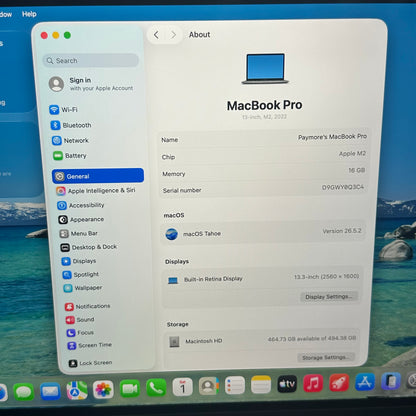Go back with the left chevron button
This screenshot has width=416, height=416.
point(156,35)
